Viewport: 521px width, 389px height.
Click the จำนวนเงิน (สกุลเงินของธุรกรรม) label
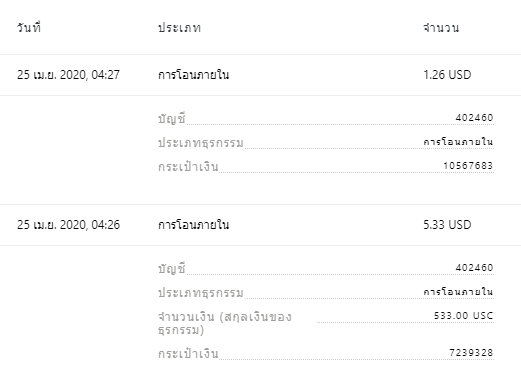pos(225,323)
